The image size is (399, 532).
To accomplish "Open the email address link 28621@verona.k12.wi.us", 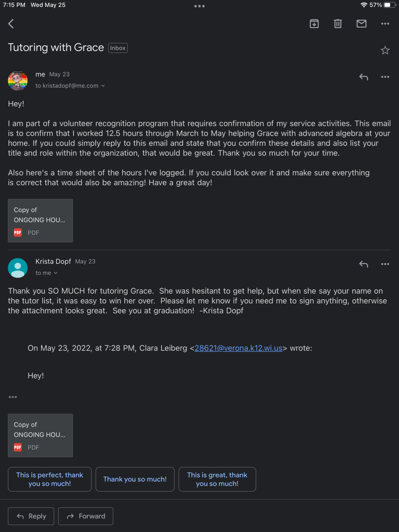I will (238, 348).
